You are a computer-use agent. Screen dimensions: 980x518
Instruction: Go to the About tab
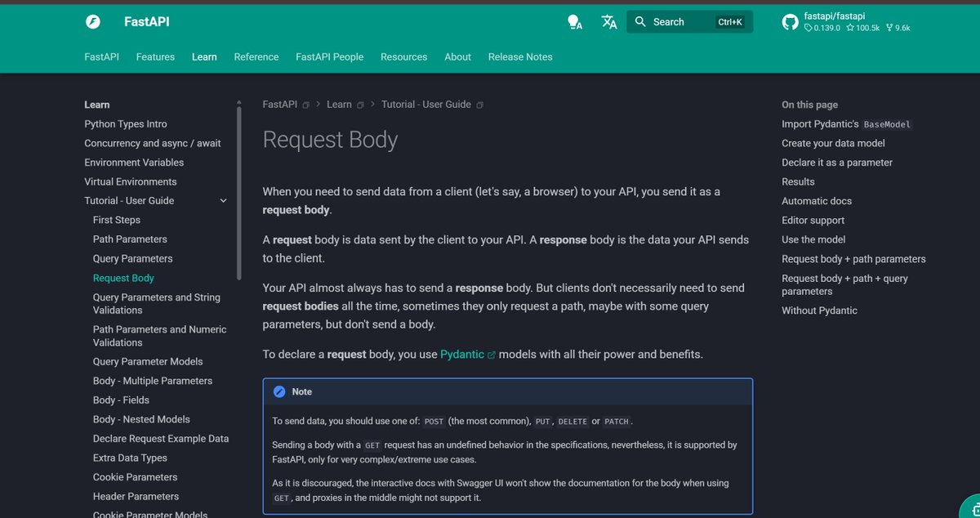pos(457,57)
